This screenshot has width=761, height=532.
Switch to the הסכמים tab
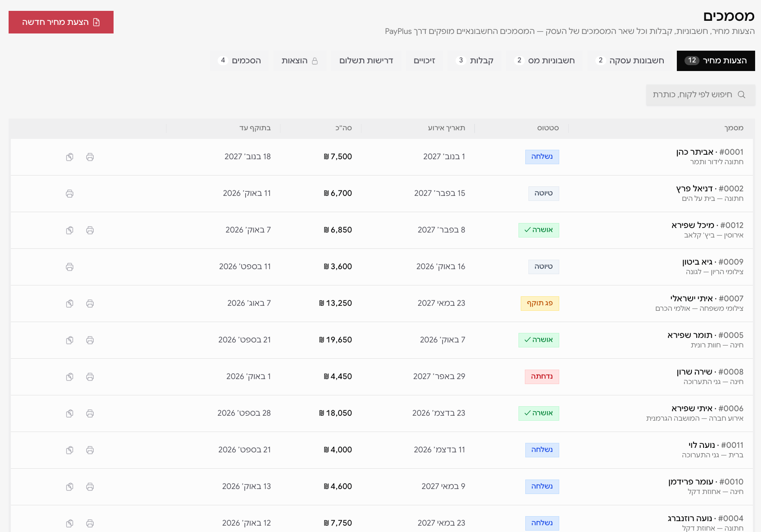(x=240, y=61)
